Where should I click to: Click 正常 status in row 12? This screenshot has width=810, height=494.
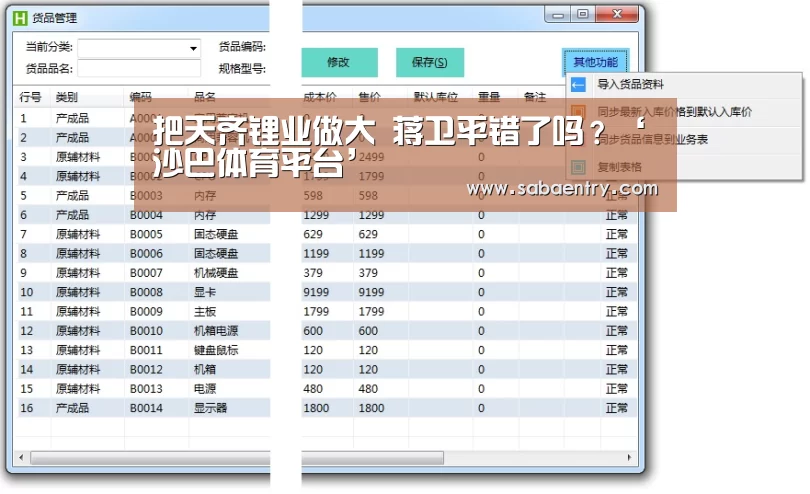pos(617,331)
